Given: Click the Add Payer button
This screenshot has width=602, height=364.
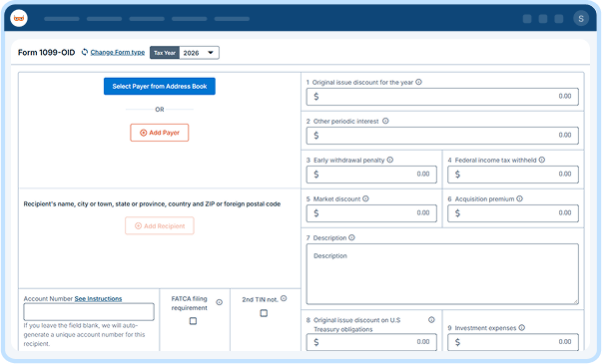Looking at the screenshot, I should pos(160,133).
